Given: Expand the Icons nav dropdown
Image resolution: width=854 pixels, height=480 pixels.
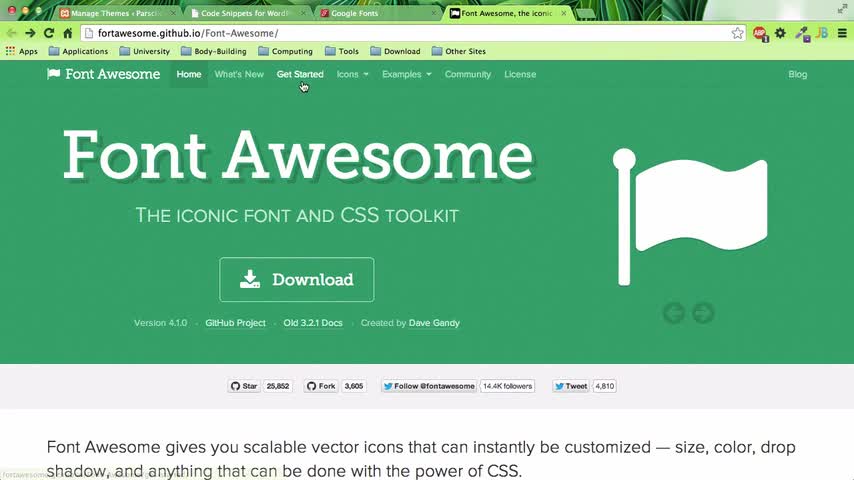Looking at the screenshot, I should (x=352, y=74).
